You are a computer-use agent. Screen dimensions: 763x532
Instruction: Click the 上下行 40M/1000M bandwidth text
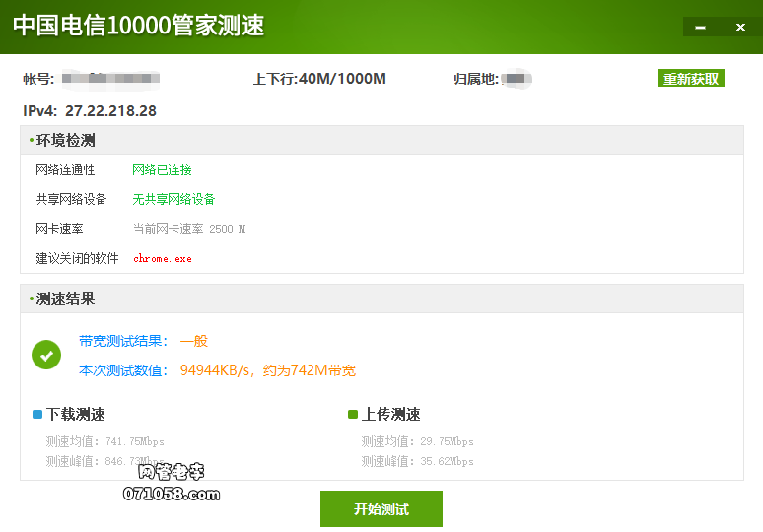[319, 79]
